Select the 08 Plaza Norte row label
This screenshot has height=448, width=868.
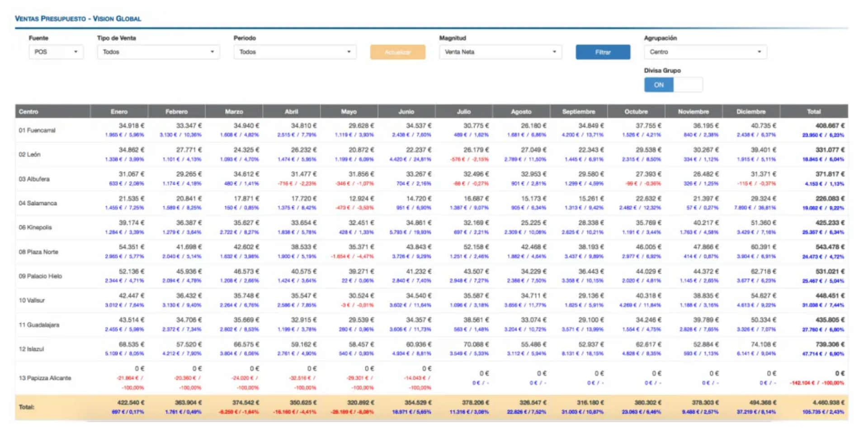tap(38, 252)
